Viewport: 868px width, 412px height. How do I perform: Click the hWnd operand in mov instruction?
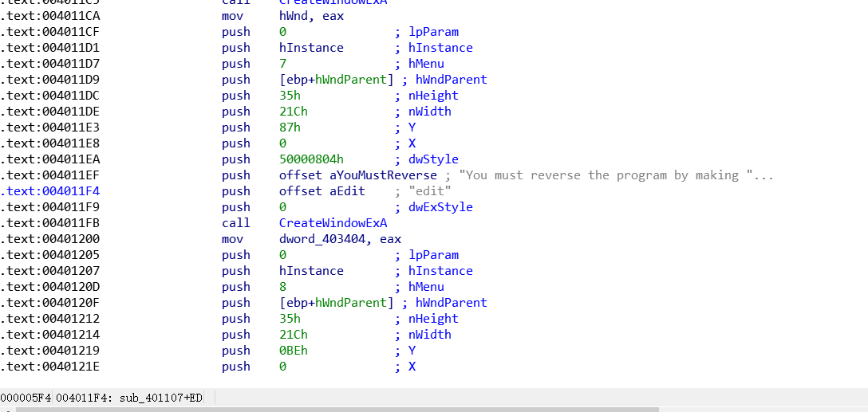pyautogui.click(x=295, y=16)
